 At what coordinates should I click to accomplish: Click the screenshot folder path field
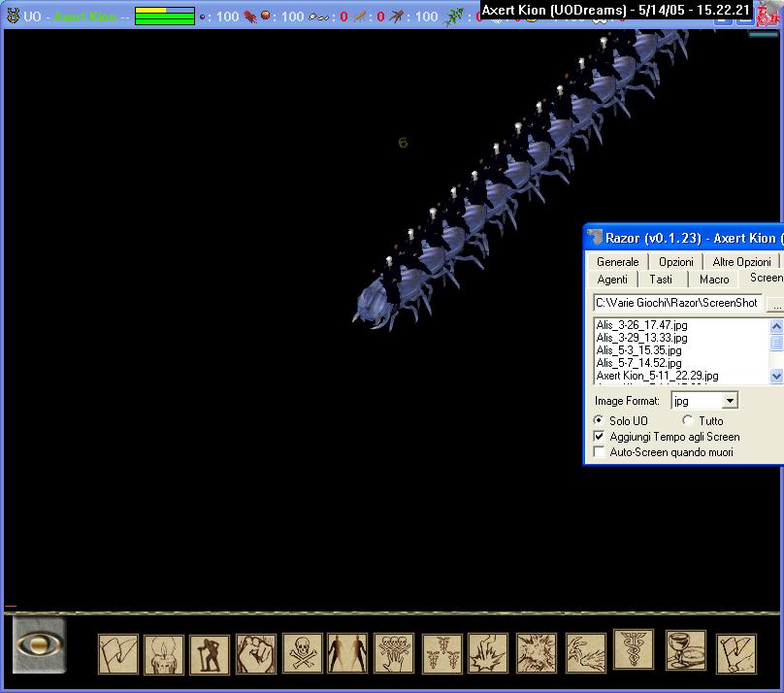(x=677, y=303)
